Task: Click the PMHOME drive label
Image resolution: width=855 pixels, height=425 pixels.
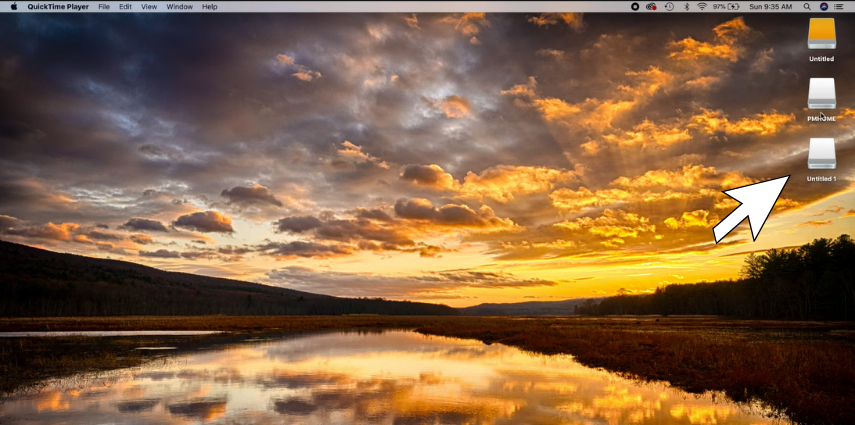Action: click(821, 118)
